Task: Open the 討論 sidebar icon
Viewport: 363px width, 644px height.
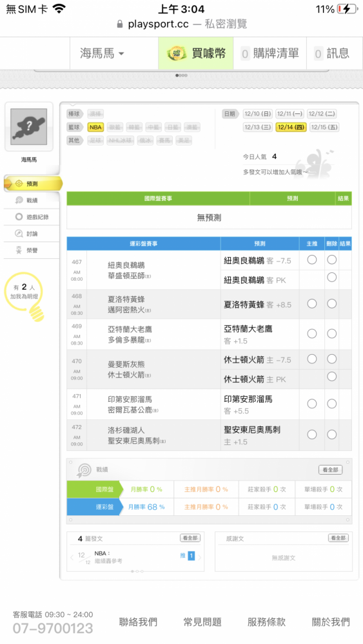Action: click(x=19, y=233)
